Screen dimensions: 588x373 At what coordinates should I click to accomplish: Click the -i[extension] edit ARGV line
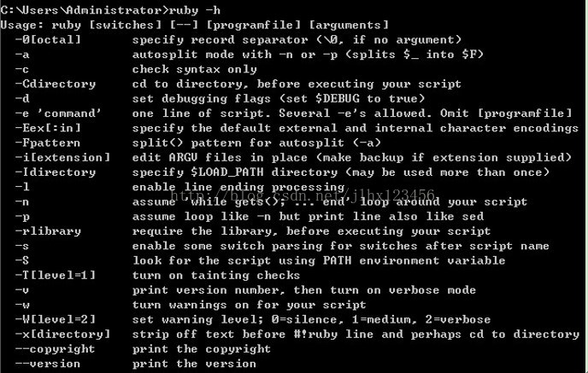click(x=293, y=157)
